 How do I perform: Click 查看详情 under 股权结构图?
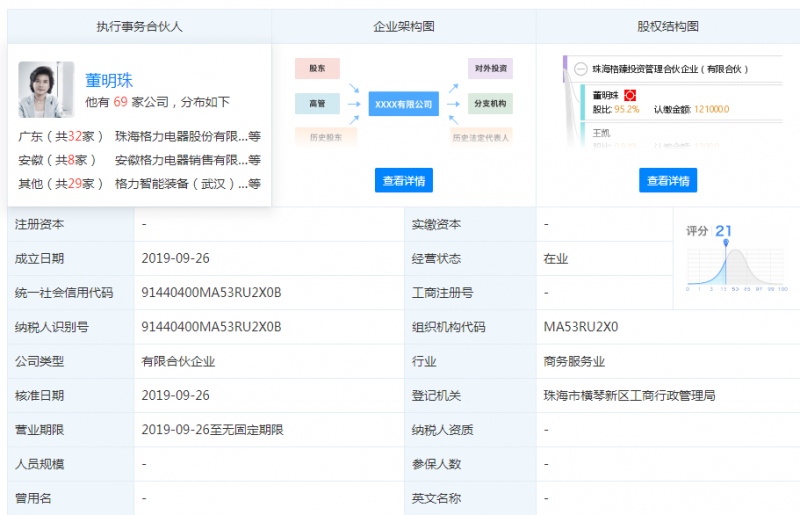click(x=668, y=181)
